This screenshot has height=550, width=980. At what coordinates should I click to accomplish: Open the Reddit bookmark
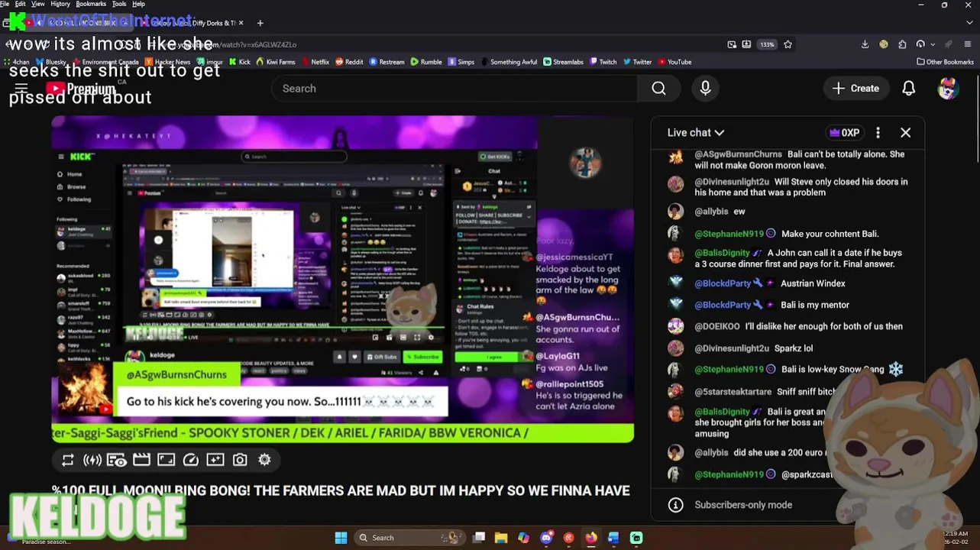click(349, 62)
